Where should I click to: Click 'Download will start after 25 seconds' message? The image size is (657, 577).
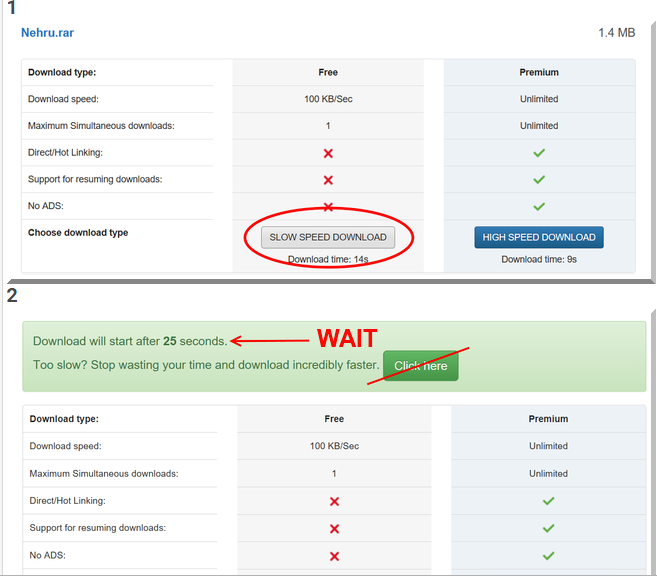pyautogui.click(x=130, y=341)
